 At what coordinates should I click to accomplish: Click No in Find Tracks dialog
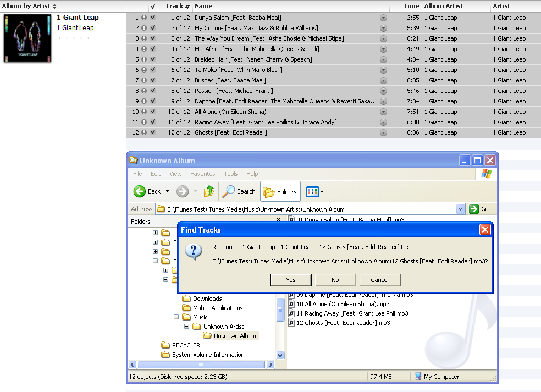click(x=335, y=280)
